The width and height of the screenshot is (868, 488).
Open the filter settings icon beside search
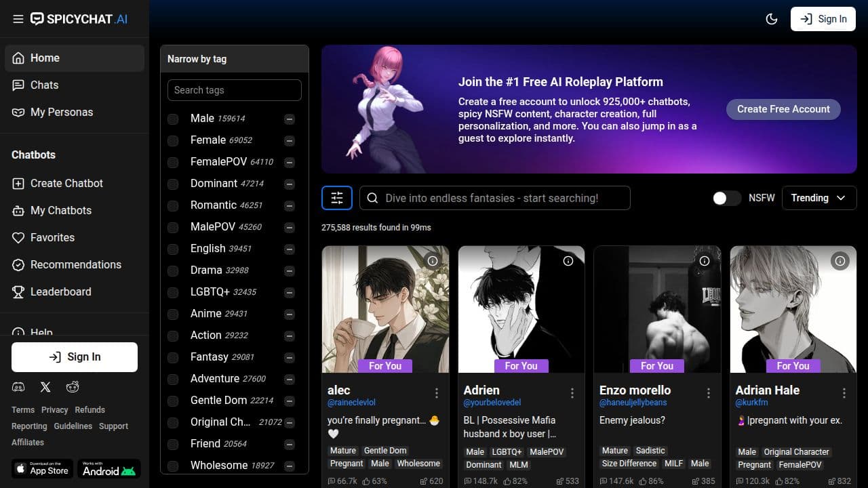pyautogui.click(x=337, y=198)
